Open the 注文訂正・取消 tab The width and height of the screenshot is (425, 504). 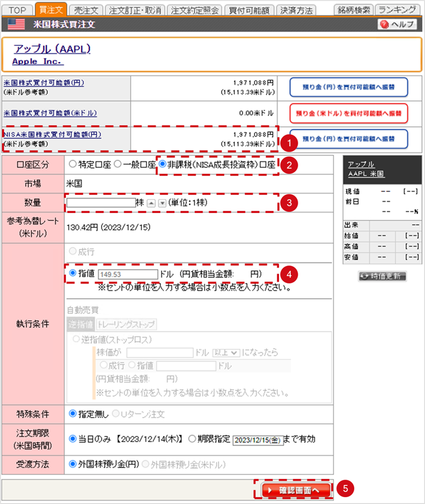click(135, 10)
